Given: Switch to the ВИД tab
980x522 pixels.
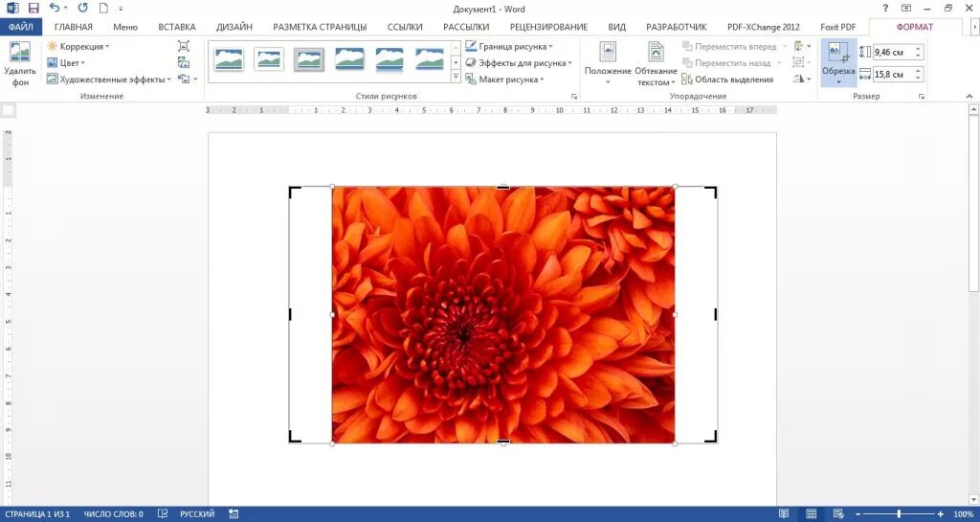Looking at the screenshot, I should coord(617,27).
